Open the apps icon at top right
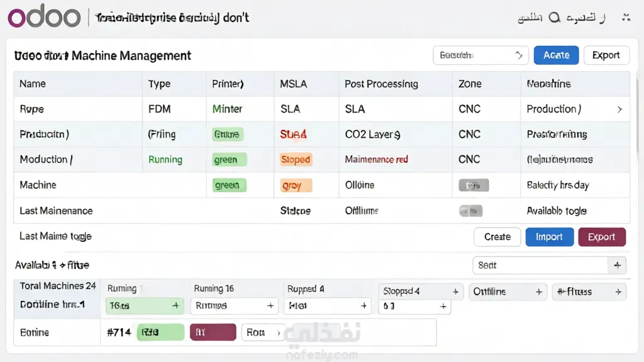The image size is (644, 362). tap(626, 17)
